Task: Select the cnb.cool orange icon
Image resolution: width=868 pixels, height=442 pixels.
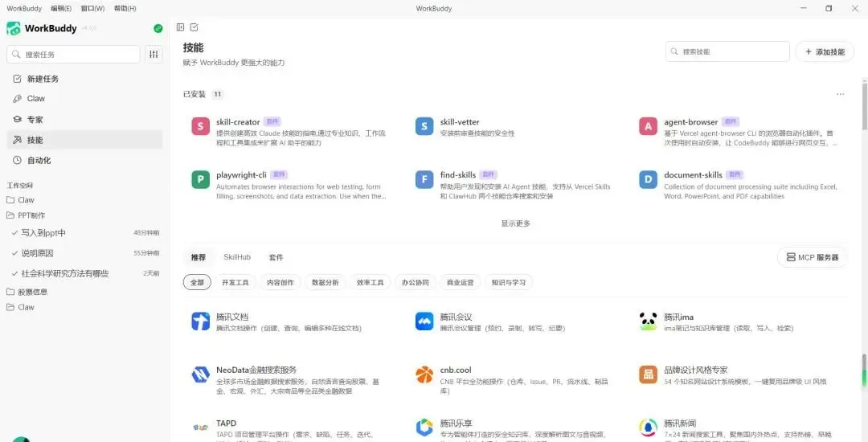Action: click(x=424, y=374)
